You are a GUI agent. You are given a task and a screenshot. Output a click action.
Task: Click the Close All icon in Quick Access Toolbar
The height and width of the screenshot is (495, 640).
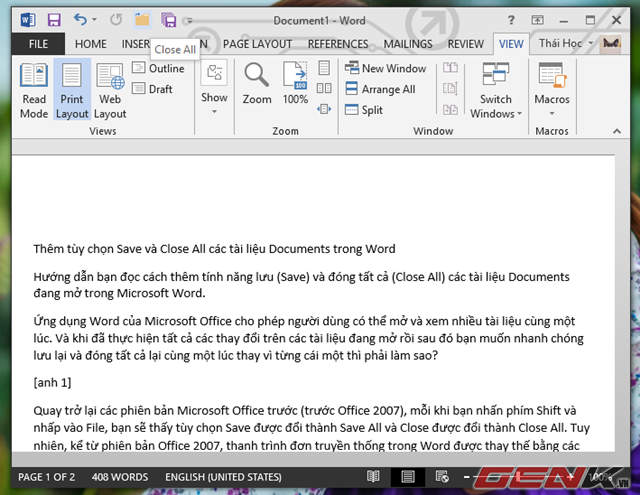(168, 19)
